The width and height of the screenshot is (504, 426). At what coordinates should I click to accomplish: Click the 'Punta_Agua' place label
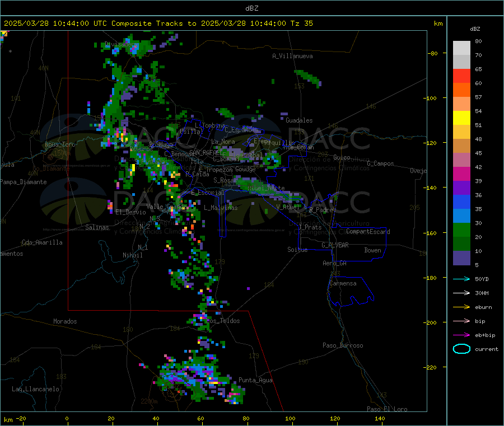(255, 380)
